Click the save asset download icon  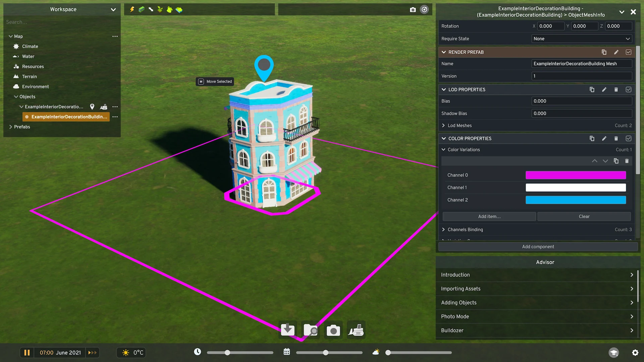point(288,330)
